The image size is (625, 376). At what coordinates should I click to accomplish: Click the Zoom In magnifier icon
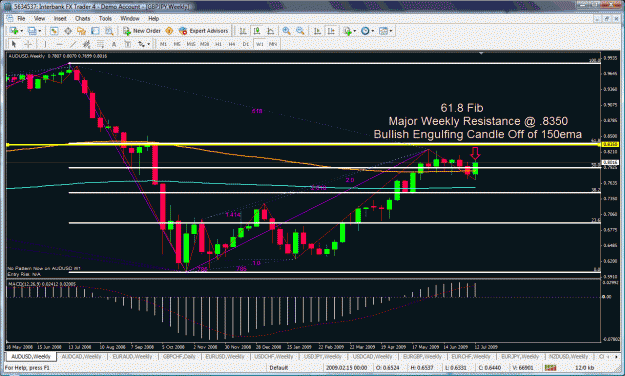[286, 31]
